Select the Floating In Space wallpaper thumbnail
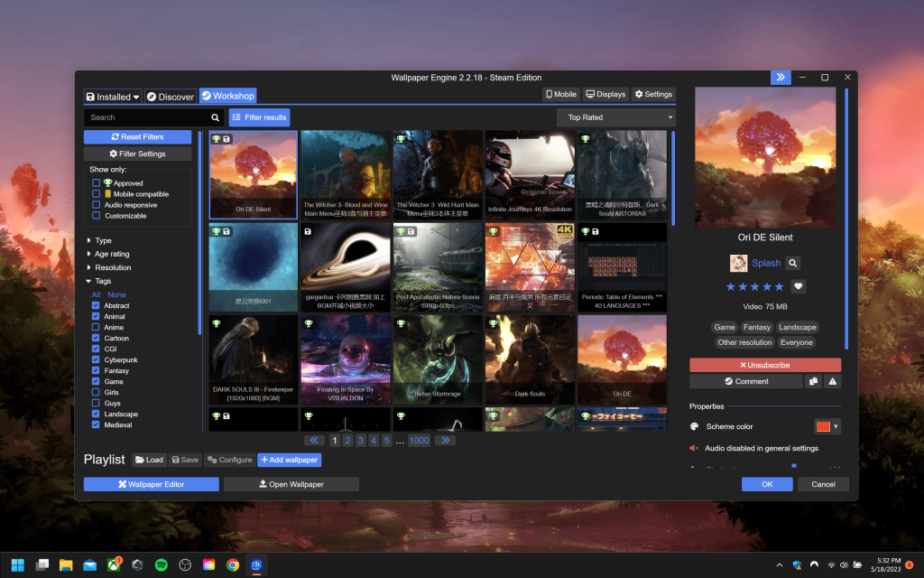The width and height of the screenshot is (924, 578). [346, 359]
